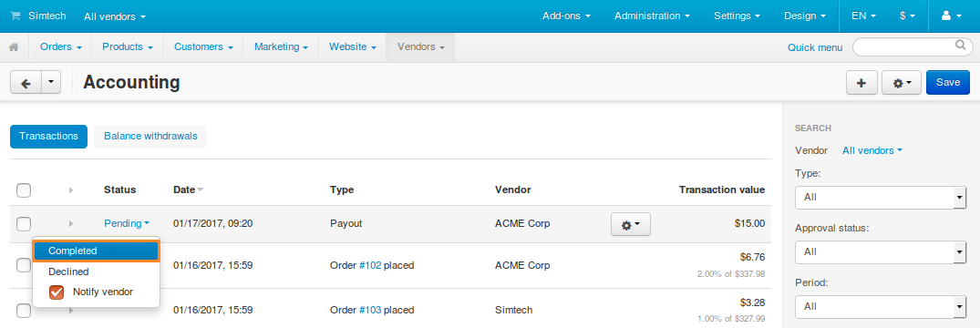Click the back arrow button
The height and width of the screenshot is (328, 980).
pyautogui.click(x=26, y=83)
